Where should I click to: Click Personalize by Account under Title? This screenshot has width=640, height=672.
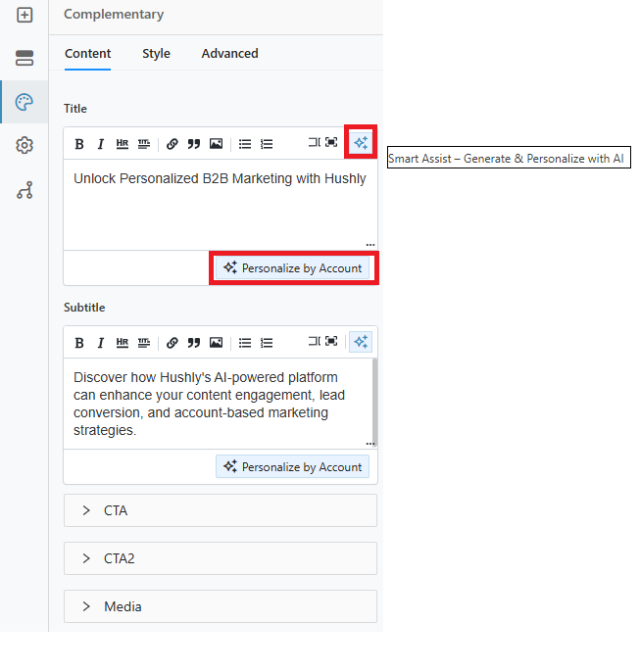click(x=292, y=267)
